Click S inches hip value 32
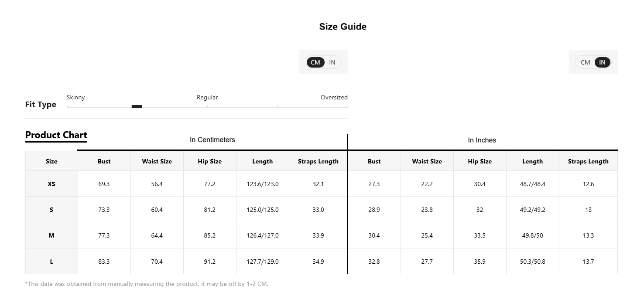Screen dimensions: 644x306 (x=480, y=210)
